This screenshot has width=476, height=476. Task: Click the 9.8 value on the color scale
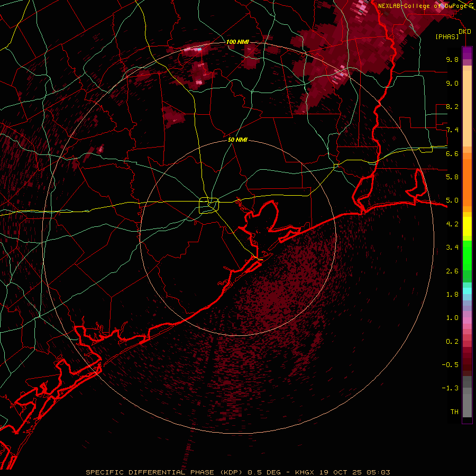point(452,60)
